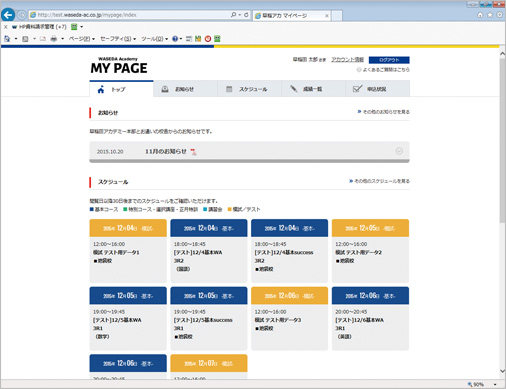The height and width of the screenshot is (389, 506).
Task: Refresh the page with reload icon
Action: click(x=246, y=15)
